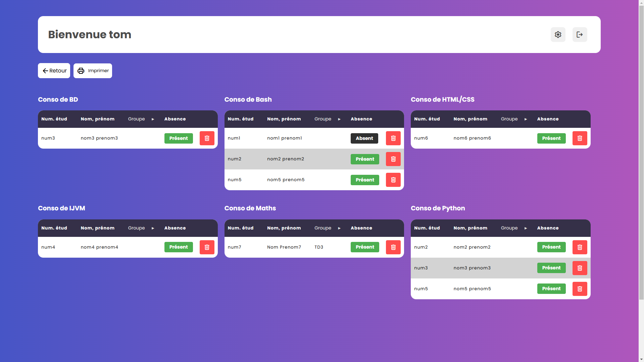Click Num. étud header in Python table
644x362 pixels.
pyautogui.click(x=427, y=228)
